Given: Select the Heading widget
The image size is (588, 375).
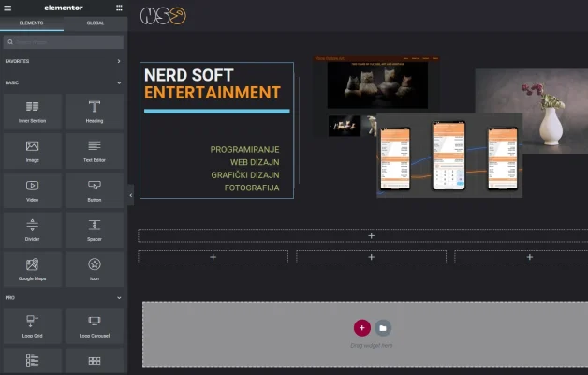Looking at the screenshot, I should click(x=94, y=112).
